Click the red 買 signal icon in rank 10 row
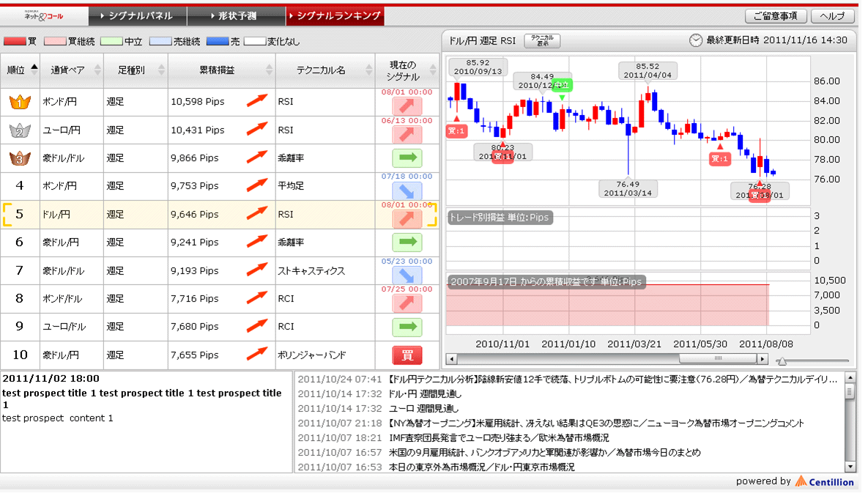 click(x=407, y=355)
